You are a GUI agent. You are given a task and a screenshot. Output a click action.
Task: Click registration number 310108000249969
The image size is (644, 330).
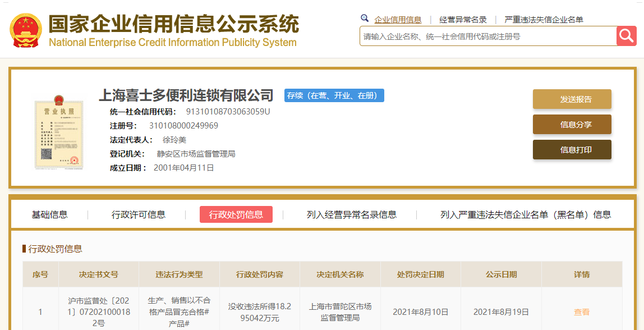(x=183, y=126)
